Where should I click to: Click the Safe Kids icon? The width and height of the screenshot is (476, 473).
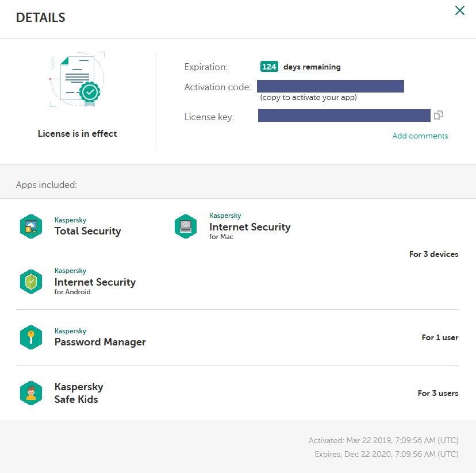31,393
